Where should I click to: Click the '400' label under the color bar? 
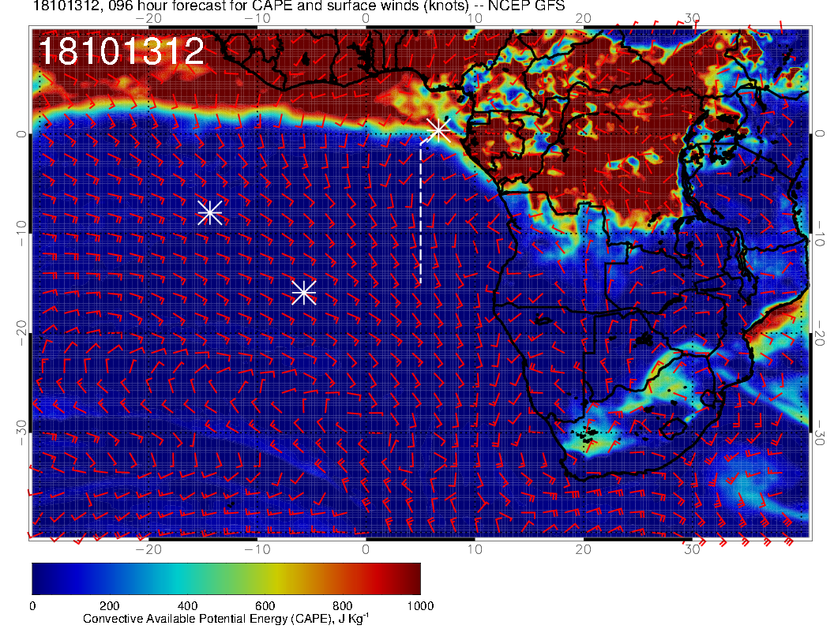click(x=187, y=606)
